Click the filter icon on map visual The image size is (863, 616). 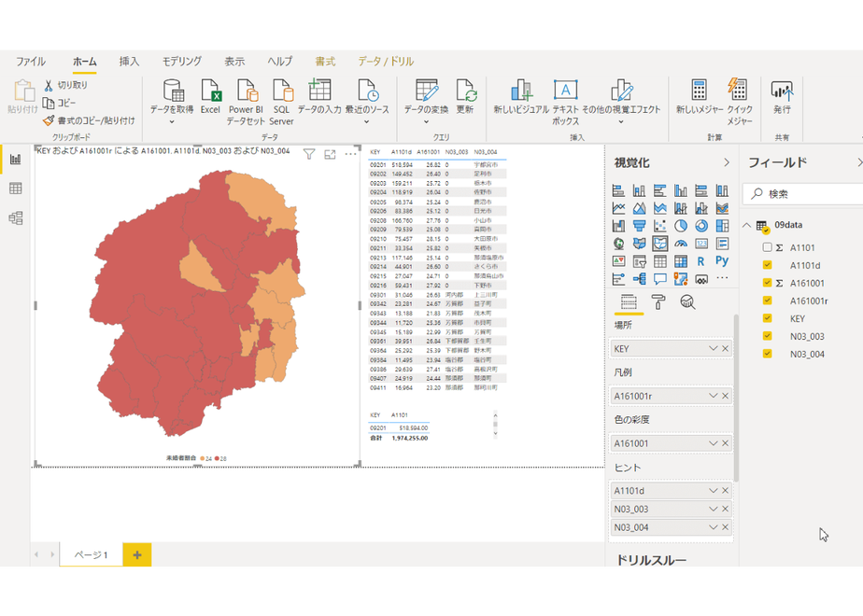pos(309,155)
